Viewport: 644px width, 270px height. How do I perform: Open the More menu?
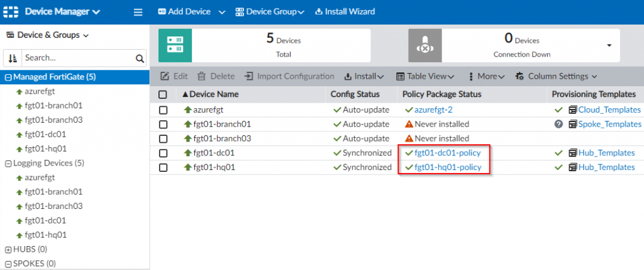tap(487, 76)
